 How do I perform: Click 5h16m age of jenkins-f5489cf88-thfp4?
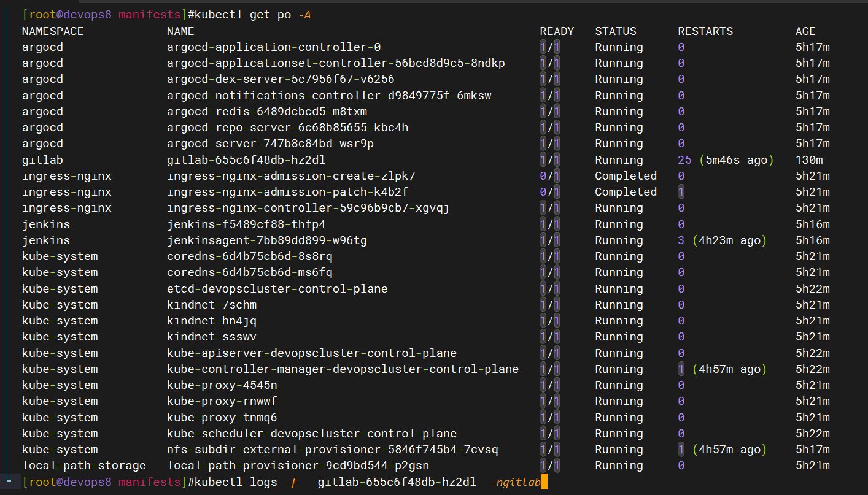[x=813, y=224]
